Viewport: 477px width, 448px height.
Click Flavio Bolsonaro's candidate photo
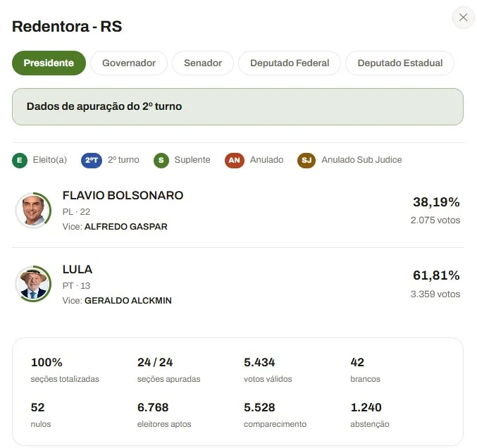pos(33,210)
